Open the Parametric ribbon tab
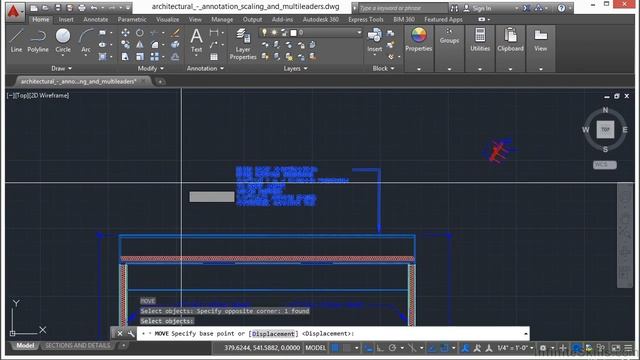The image size is (640, 360). tap(132, 19)
